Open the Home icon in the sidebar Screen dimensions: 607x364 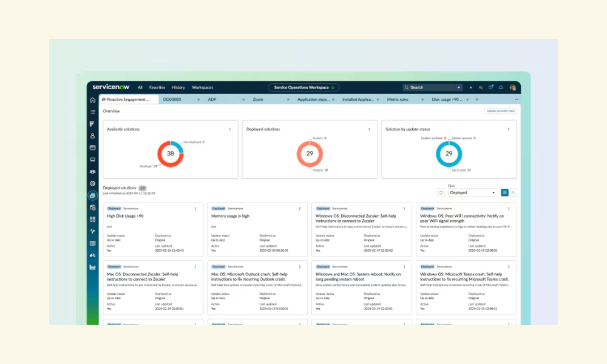pos(92,100)
